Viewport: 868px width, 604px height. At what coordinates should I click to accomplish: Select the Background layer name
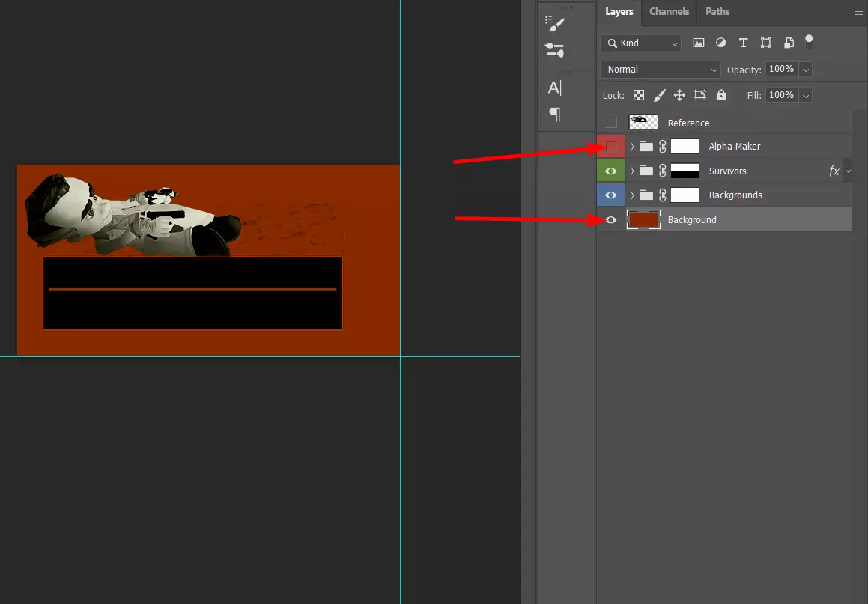click(692, 219)
